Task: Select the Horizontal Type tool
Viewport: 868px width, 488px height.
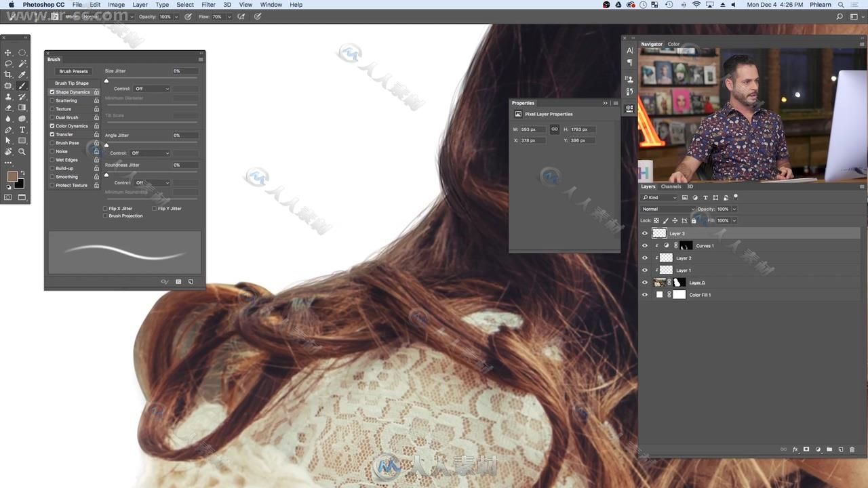Action: point(22,129)
